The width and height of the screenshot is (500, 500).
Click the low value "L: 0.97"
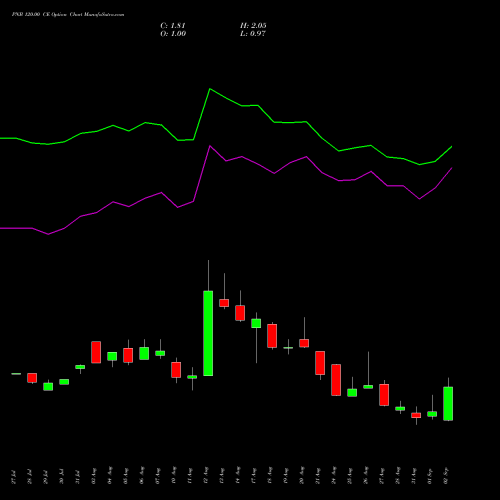(x=253, y=34)
